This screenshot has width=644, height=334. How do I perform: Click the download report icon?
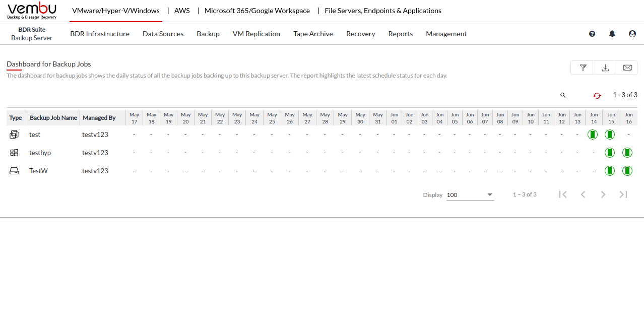[605, 68]
